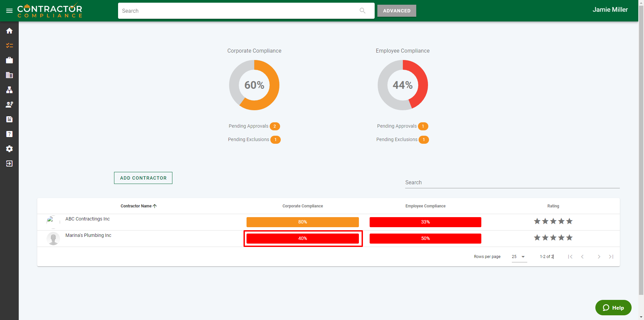644x320 pixels.
Task: Open Jamie Miller user menu
Action: coord(610,10)
